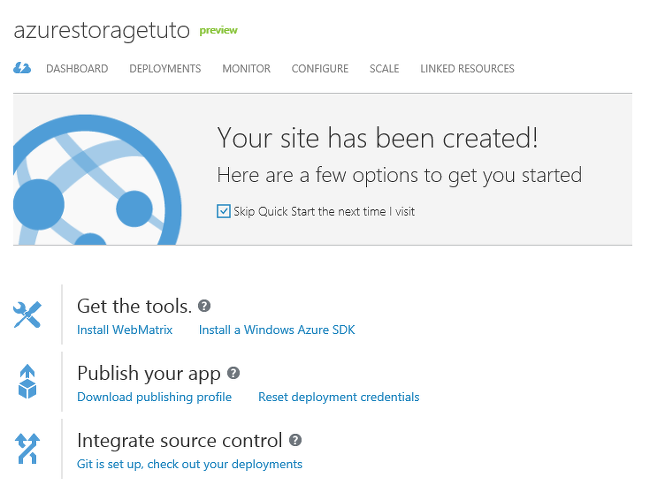This screenshot has height=485, width=650.
Task: Click the source control crossing arrows icon
Action: [27, 449]
